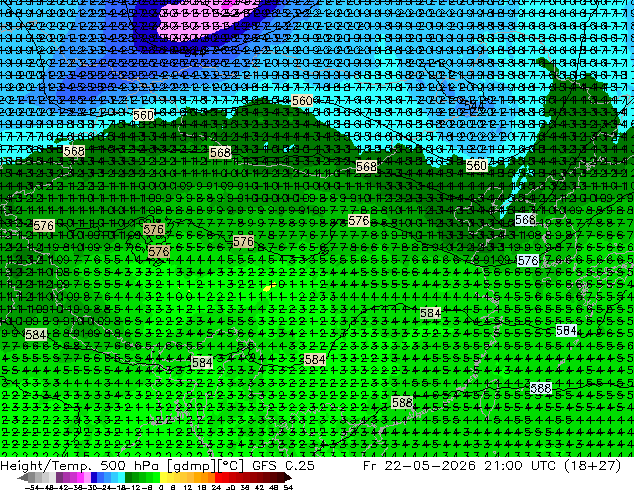Click the [°C] unit label in the title
Image resolution: width=634 pixels, height=490 pixels.
231,466
